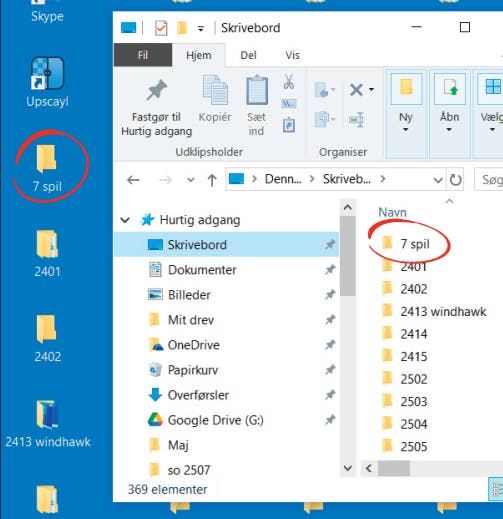The image size is (503, 519).
Task: Expand the address bar history dropdown
Action: click(438, 180)
